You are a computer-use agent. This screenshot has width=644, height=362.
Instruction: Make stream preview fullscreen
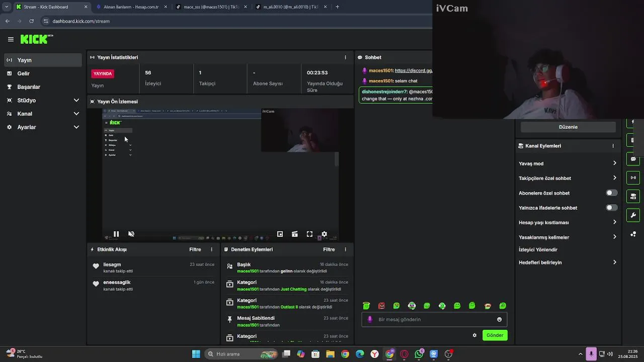[309, 234]
